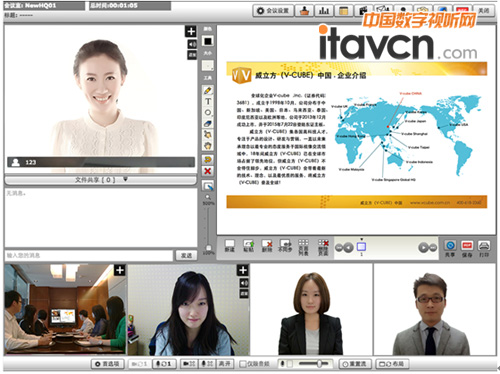Open the pen size dropdown
500x374 pixels.
tap(208, 65)
